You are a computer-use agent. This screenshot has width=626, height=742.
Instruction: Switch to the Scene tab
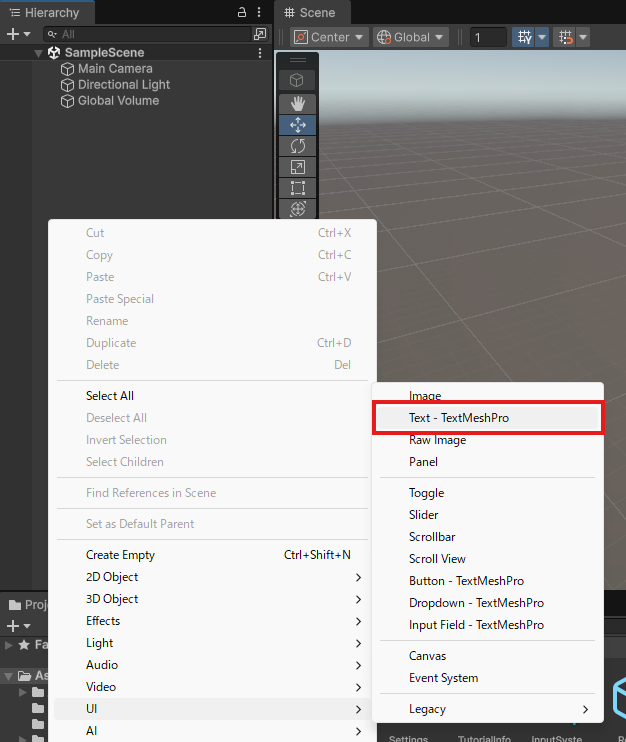point(311,13)
